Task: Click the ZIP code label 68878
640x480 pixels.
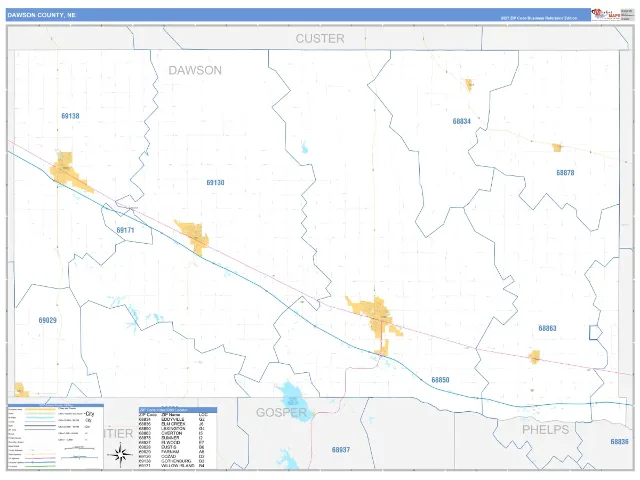Action: [x=565, y=173]
